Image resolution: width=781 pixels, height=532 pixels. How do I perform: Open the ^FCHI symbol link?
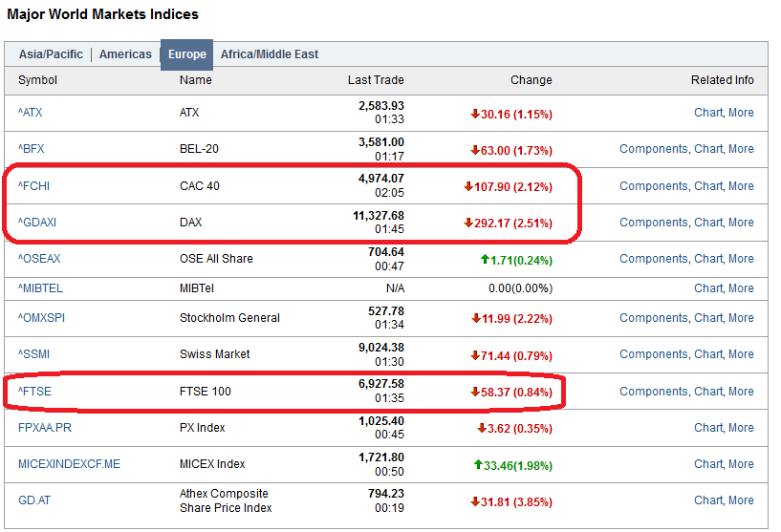pos(33,186)
